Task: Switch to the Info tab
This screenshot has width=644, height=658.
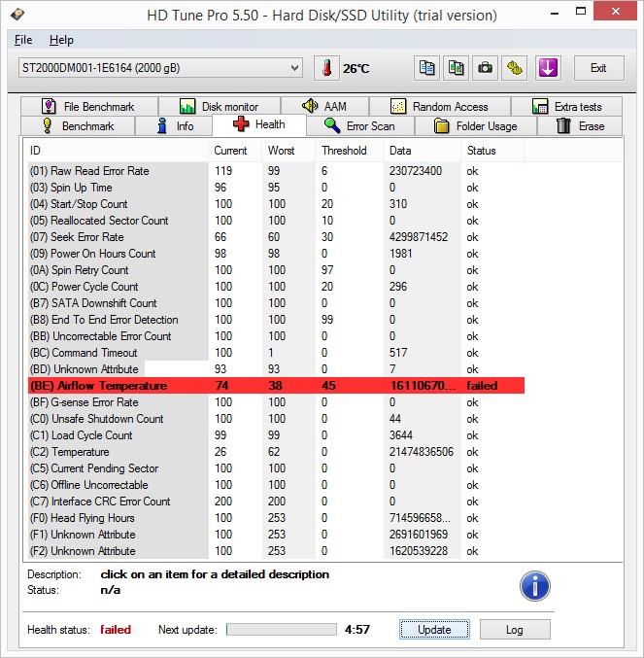Action: pyautogui.click(x=174, y=126)
